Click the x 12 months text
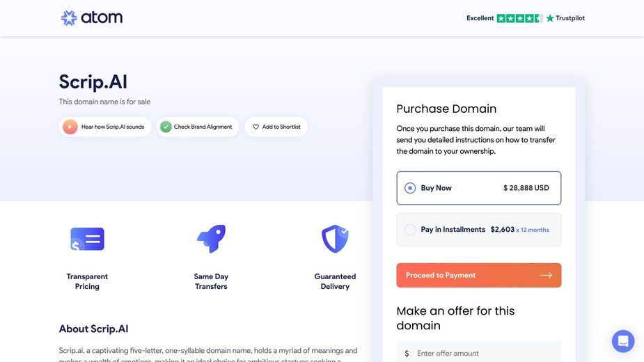The width and height of the screenshot is (644, 362). 533,230
